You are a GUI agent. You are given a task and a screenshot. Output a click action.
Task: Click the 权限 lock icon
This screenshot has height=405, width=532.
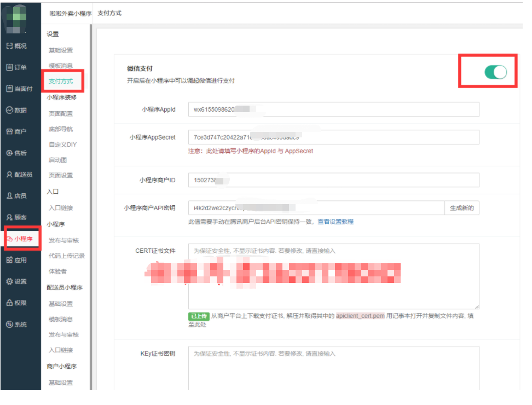coord(9,303)
